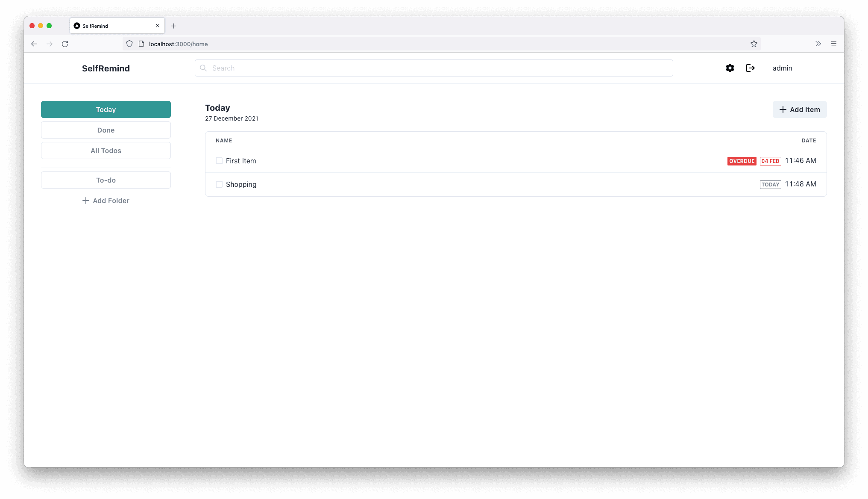Click the SelfRemind app title logo
This screenshot has width=868, height=499.
(106, 68)
